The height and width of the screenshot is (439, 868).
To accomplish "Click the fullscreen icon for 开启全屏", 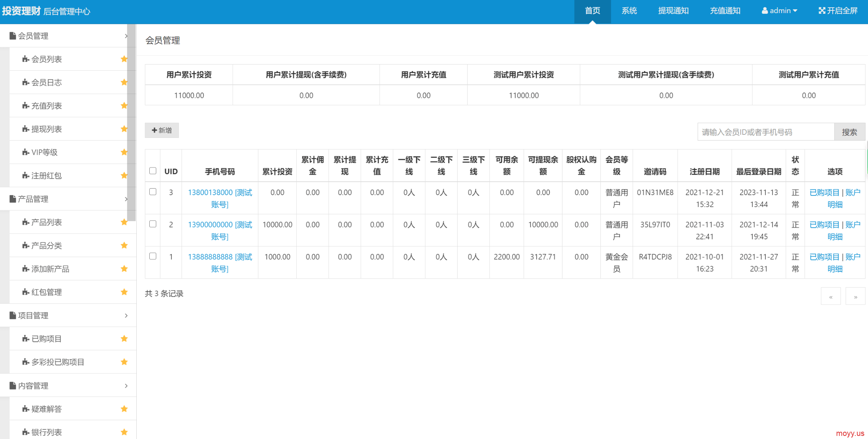I will (x=822, y=11).
